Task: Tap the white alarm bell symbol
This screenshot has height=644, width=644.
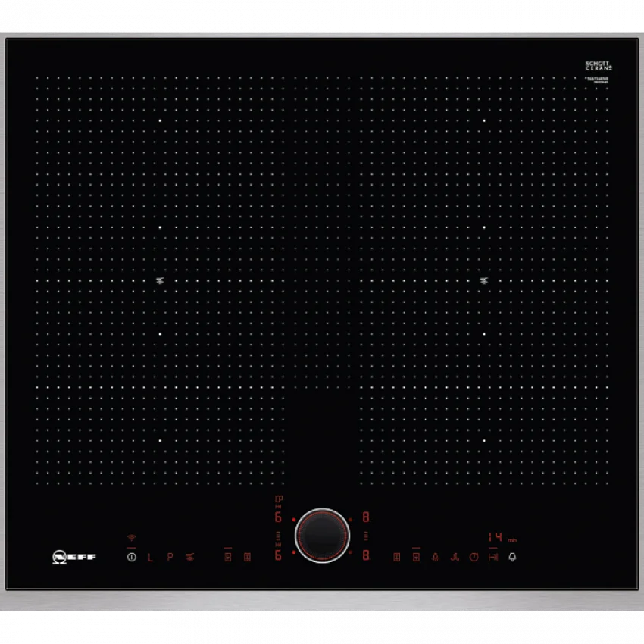Action: (x=513, y=558)
